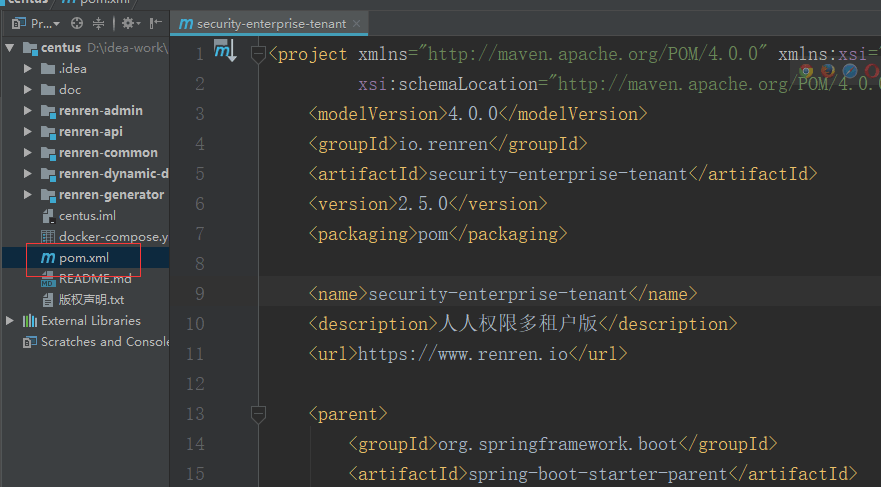This screenshot has width=881, height=487.
Task: Click the maven.apache.org/POM/4.0.0 xmlns URL
Action: point(593,54)
